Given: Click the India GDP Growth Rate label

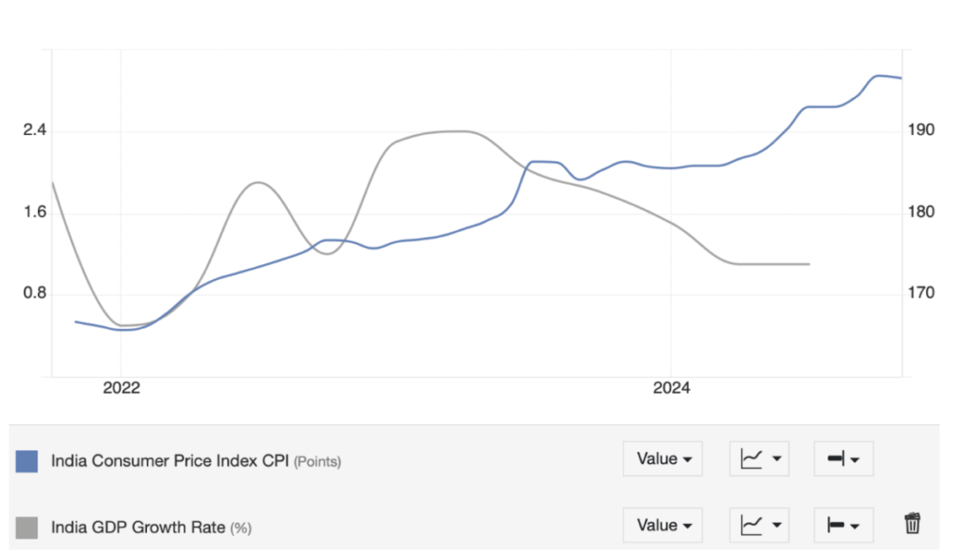Looking at the screenshot, I should 138,527.
